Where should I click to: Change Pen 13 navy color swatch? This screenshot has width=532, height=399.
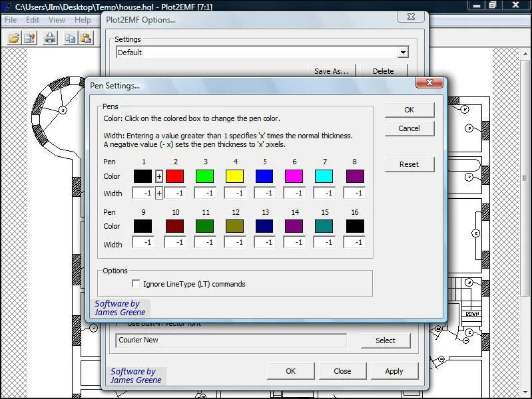point(264,226)
